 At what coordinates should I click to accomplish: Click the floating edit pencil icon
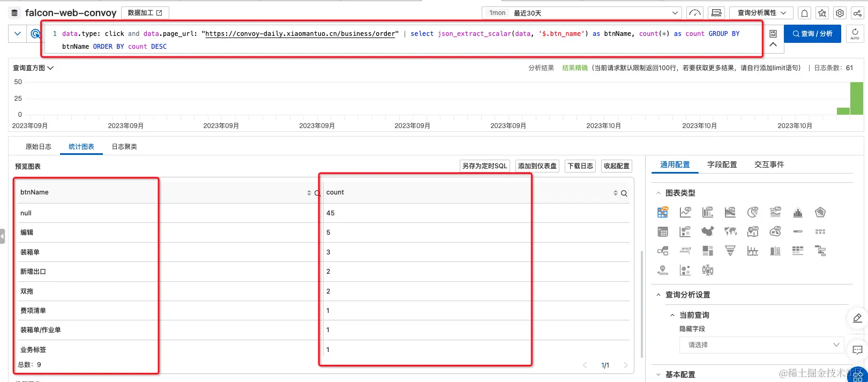click(857, 318)
